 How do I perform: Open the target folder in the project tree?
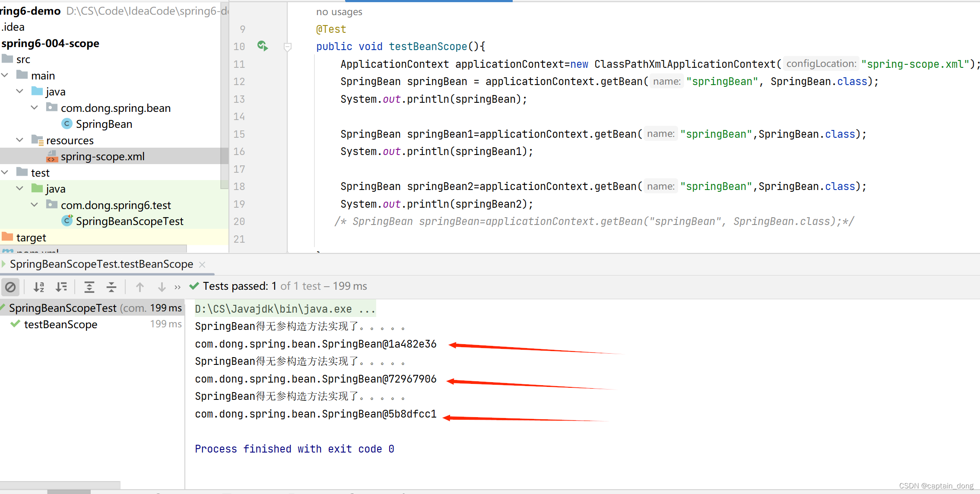click(x=30, y=237)
